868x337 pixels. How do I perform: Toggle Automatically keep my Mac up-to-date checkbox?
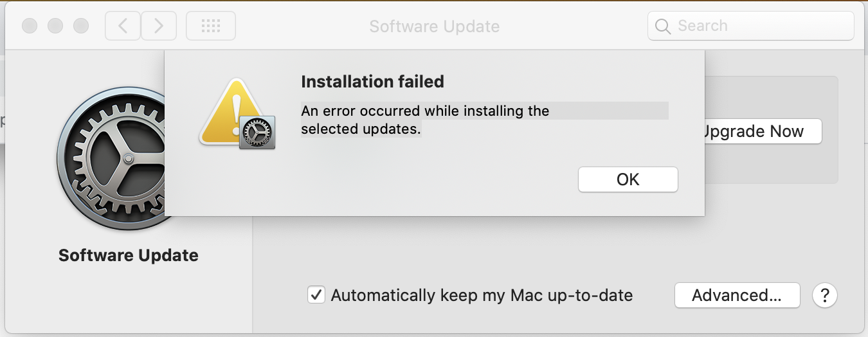(316, 295)
